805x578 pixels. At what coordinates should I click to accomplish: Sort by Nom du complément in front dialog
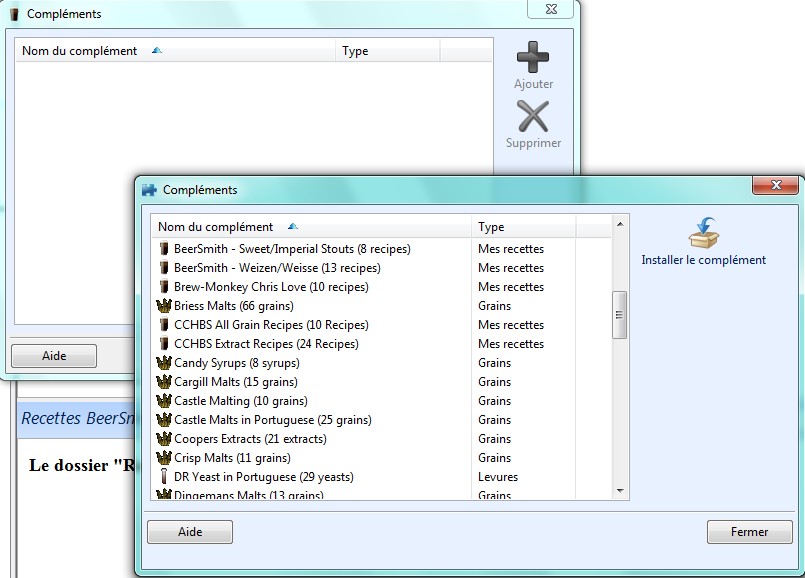pyautogui.click(x=215, y=227)
